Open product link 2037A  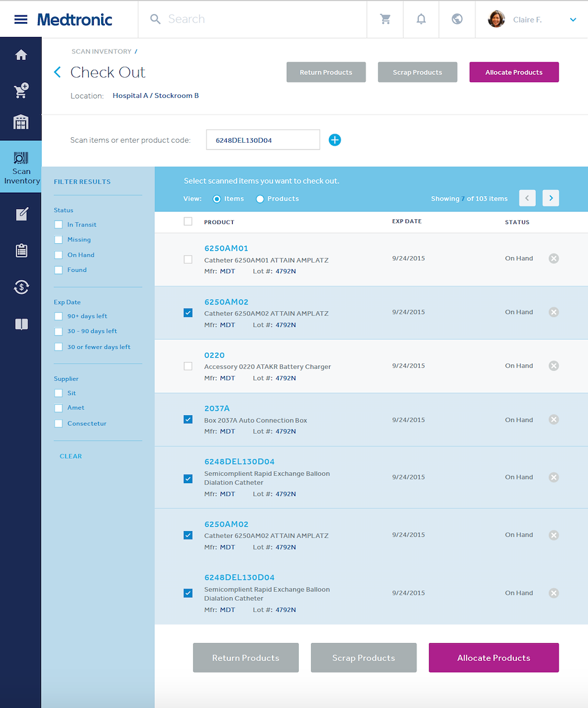point(217,409)
